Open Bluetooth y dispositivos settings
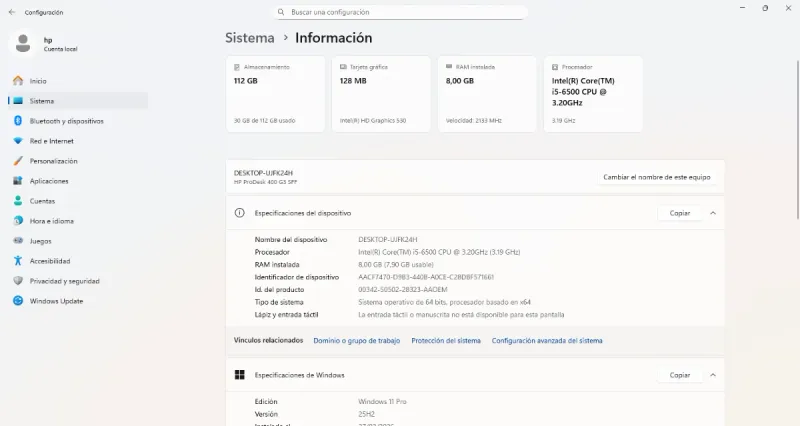This screenshot has height=426, width=800. click(78, 121)
